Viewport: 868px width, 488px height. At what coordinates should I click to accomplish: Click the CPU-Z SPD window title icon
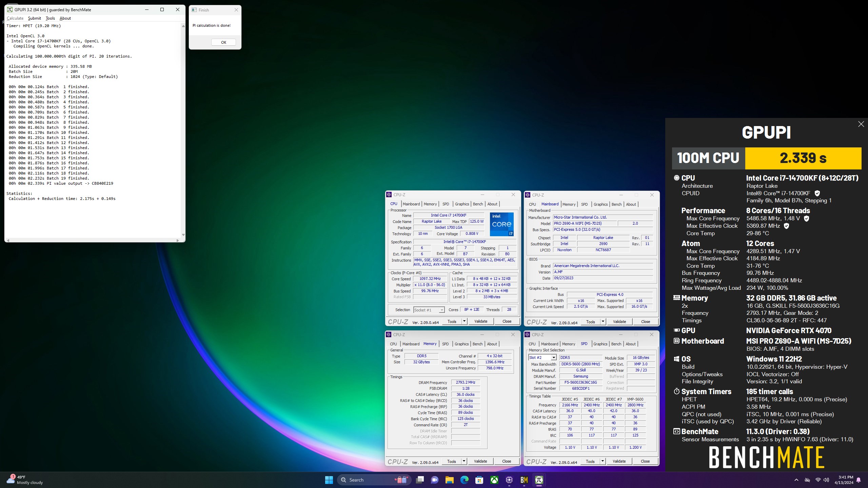527,334
